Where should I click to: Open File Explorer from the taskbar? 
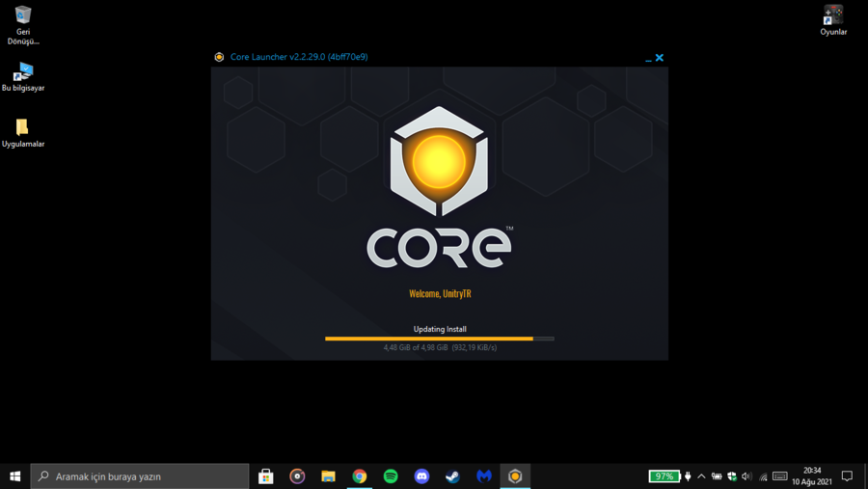(x=328, y=476)
